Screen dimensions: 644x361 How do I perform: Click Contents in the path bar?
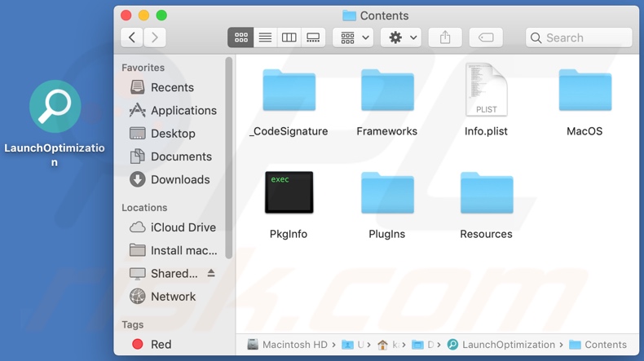[598, 345]
